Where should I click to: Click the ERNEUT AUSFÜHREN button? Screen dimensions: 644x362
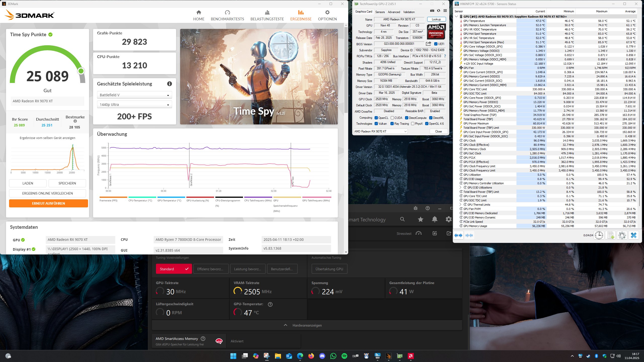click(49, 203)
